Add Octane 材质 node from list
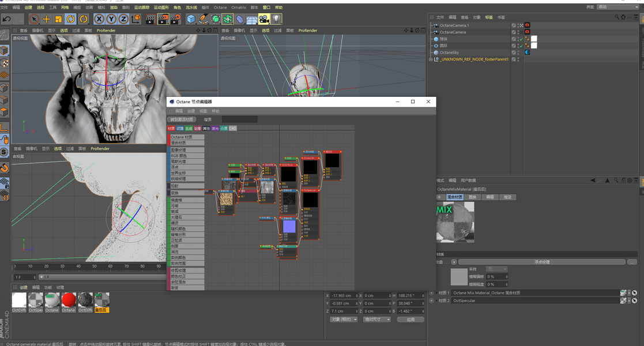The image size is (644, 346). point(186,137)
